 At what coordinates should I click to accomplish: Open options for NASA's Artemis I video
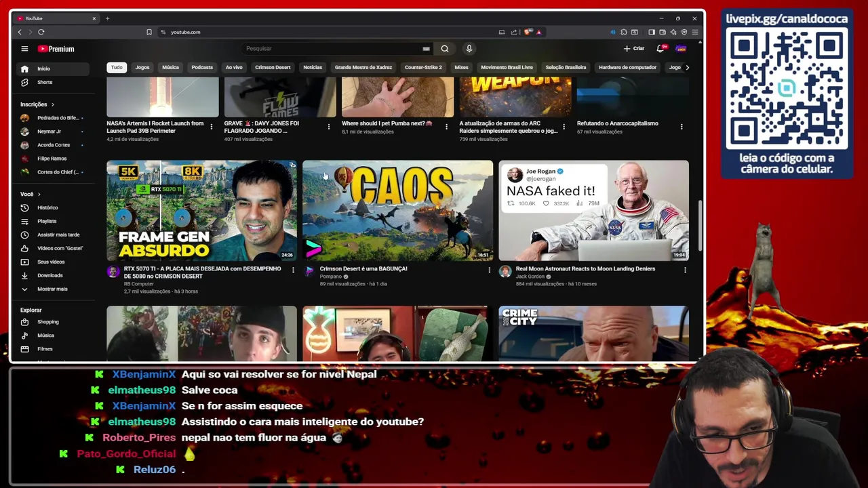[x=211, y=127]
